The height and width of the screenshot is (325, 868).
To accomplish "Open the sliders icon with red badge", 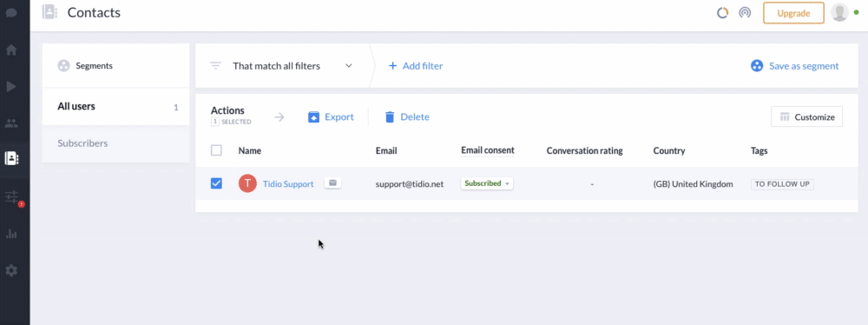I will click(x=11, y=197).
